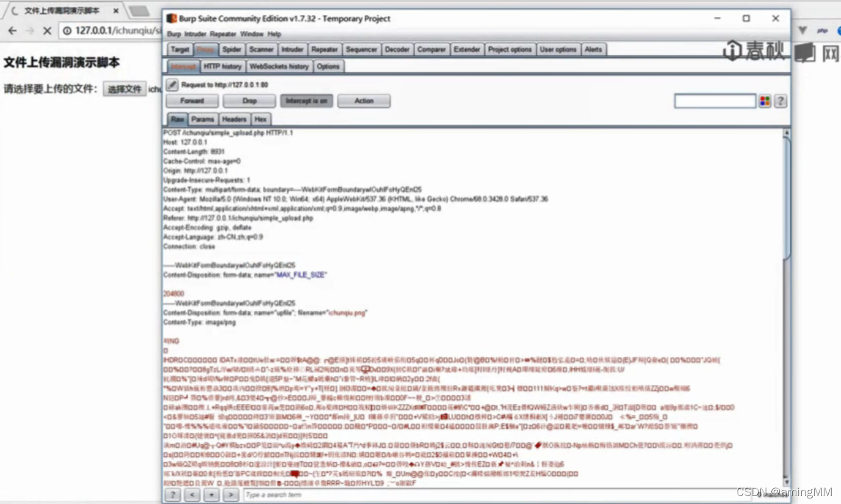Viewport: 841px width, 504px height.
Task: Open the WebSockets history sub-tab
Action: pos(279,66)
